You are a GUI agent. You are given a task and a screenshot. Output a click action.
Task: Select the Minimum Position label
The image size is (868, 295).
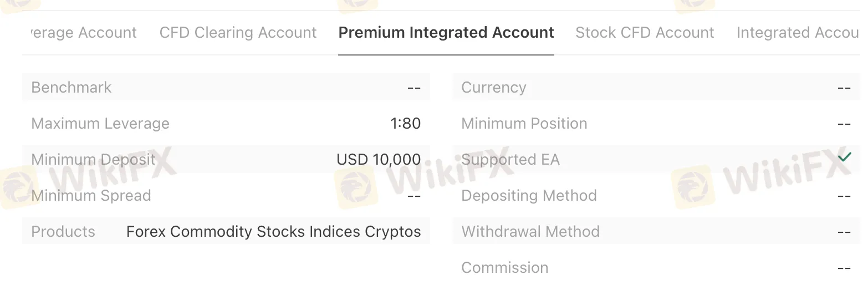point(524,124)
